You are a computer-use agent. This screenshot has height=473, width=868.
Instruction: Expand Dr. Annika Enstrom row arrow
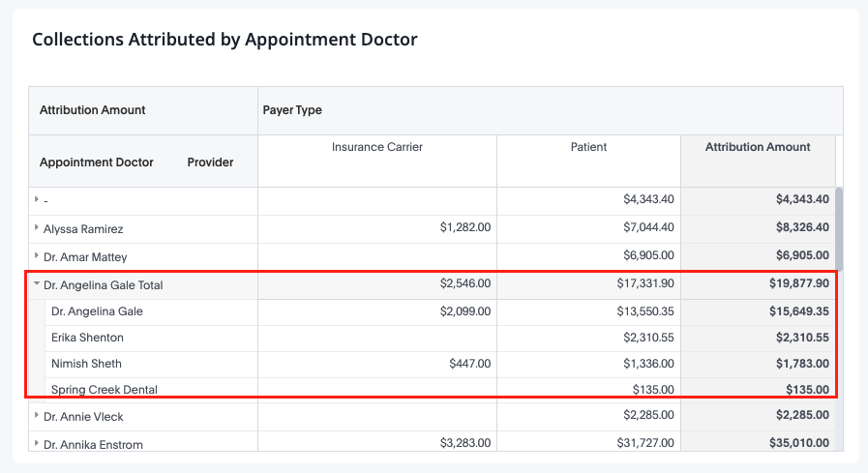point(37,443)
